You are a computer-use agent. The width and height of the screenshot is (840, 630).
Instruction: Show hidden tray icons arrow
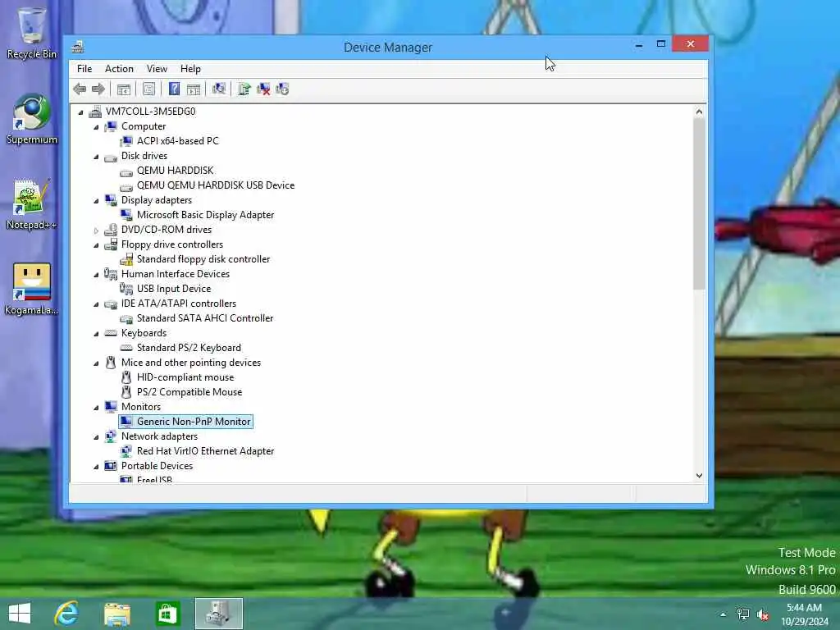tap(723, 615)
